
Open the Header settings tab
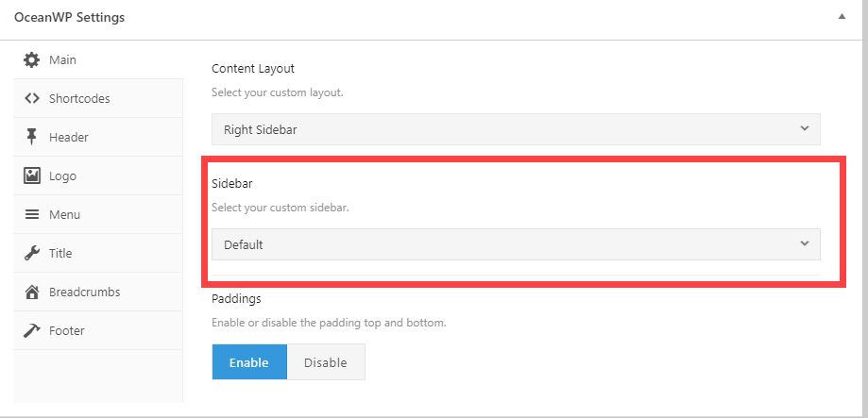tap(98, 137)
